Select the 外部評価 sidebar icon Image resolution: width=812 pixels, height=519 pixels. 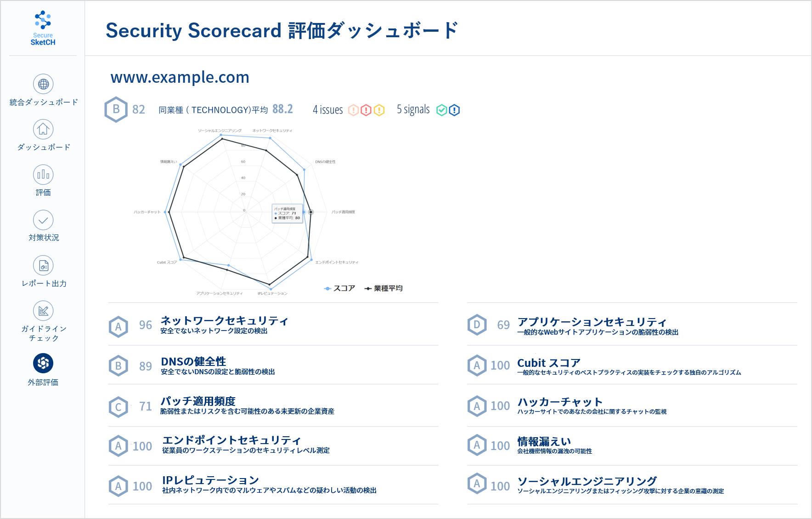43,363
